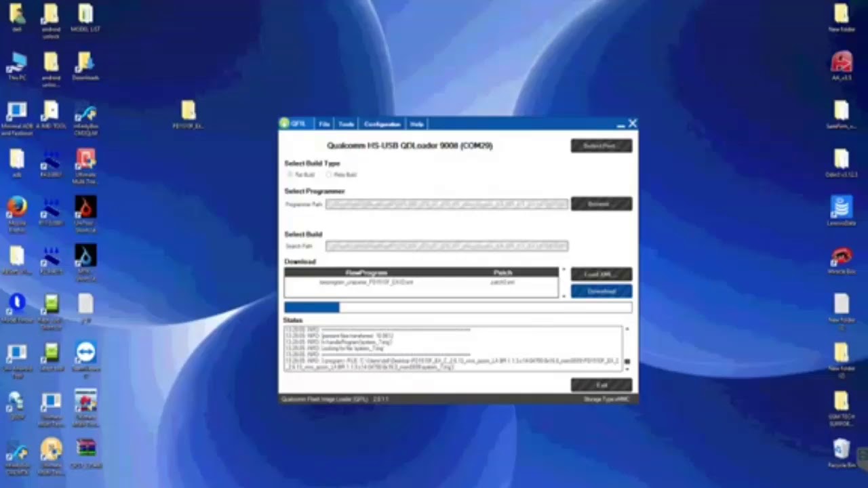Image resolution: width=868 pixels, height=488 pixels.
Task: Open the Tools menu in QFIL
Action: pos(347,124)
